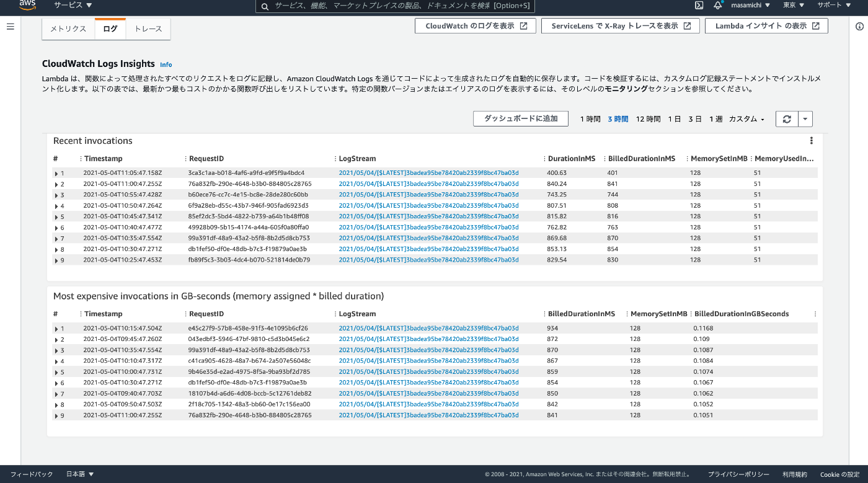Set time range to 1 週
This screenshot has width=868, height=483.
click(x=716, y=119)
